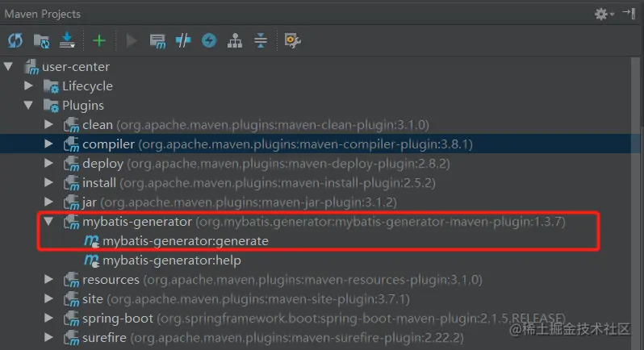The image size is (644, 350).
Task: Toggle offline mode icon
Action: pyautogui.click(x=183, y=40)
